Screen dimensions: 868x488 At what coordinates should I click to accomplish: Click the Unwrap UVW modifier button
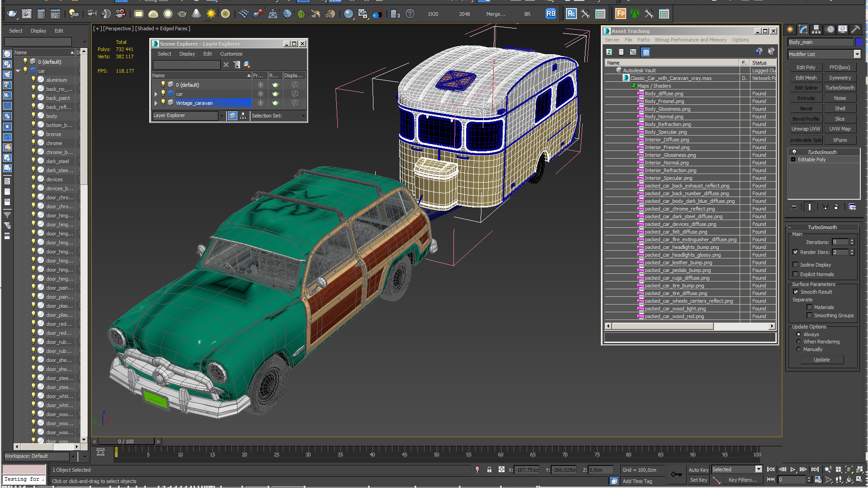click(806, 129)
